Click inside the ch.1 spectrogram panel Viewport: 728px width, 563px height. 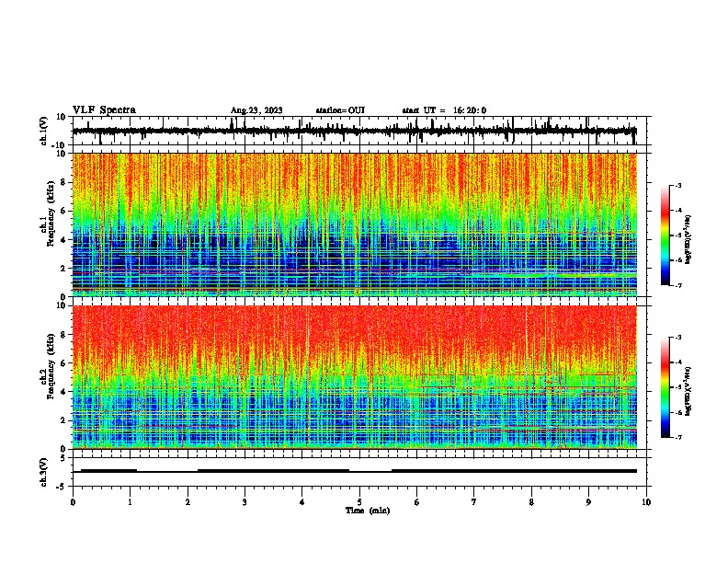point(354,224)
